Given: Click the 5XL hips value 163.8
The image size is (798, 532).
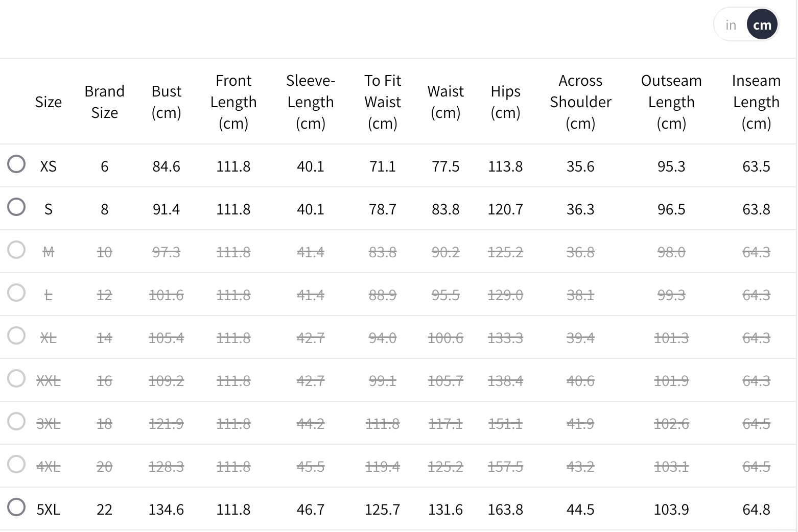Looking at the screenshot, I should tap(505, 510).
